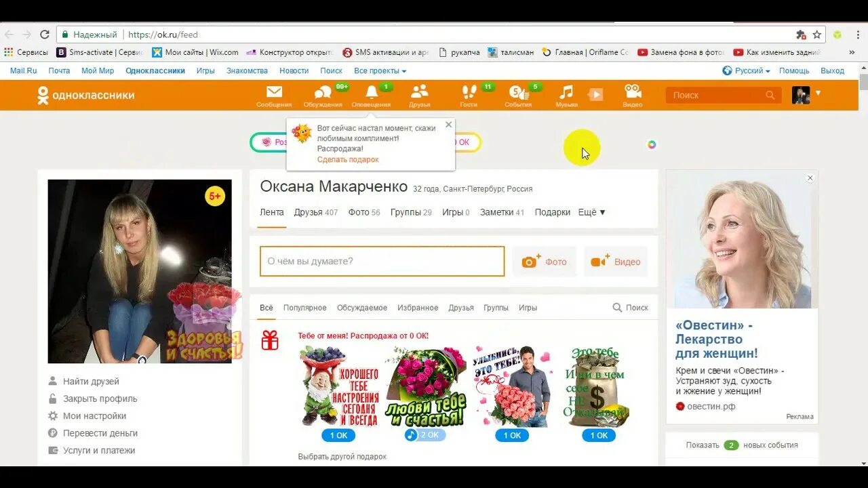The image size is (868, 488).
Task: Open the Заметки 41 tab
Action: point(502,212)
